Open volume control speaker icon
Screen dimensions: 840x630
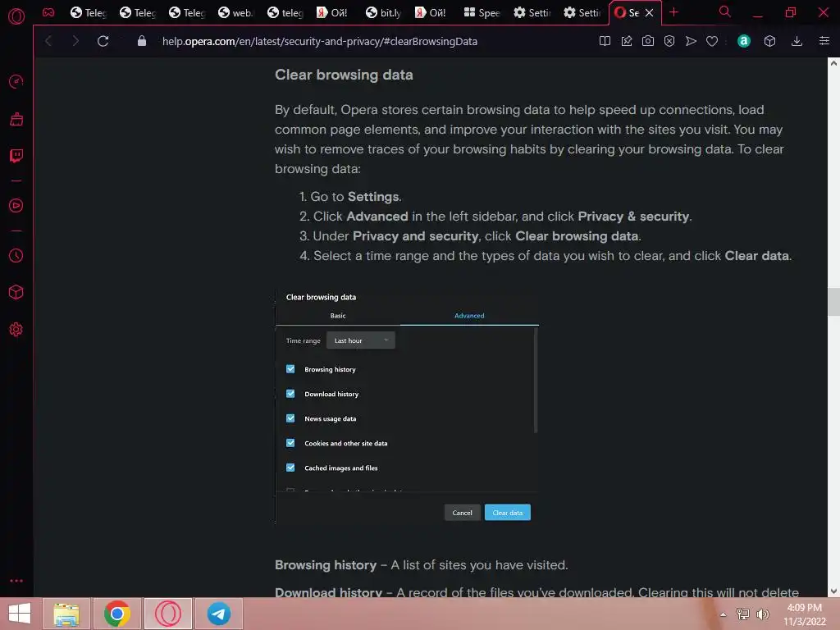point(762,614)
